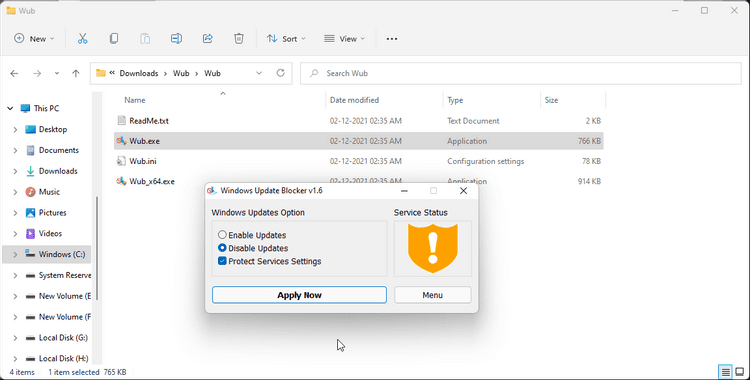Select the Disable Updates radio button
Viewport: 750px width, 380px height.
(x=222, y=248)
